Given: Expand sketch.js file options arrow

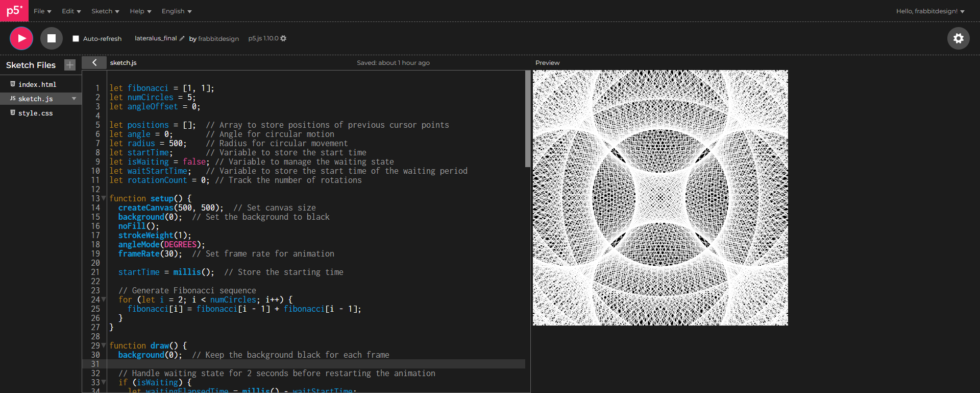Looking at the screenshot, I should [x=74, y=99].
